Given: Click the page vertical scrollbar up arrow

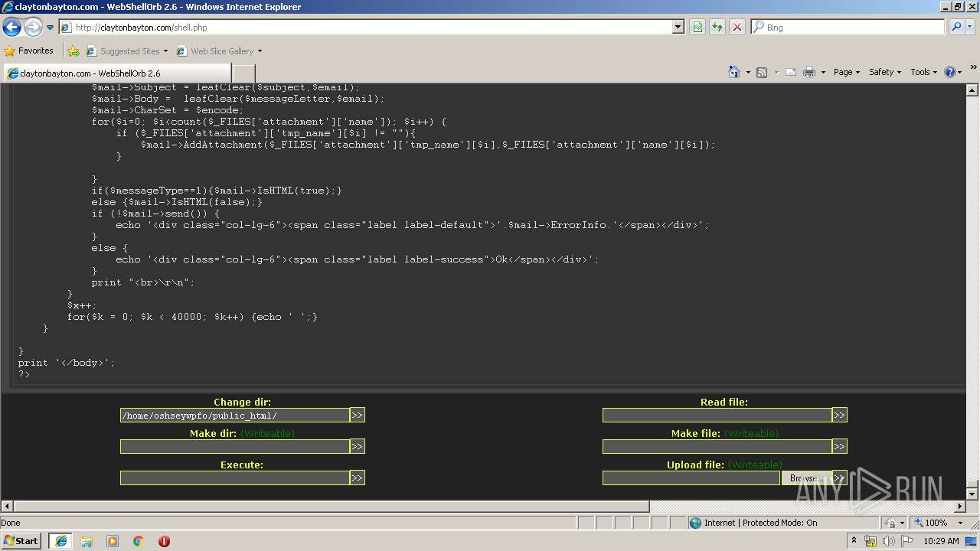Looking at the screenshot, I should pyautogui.click(x=972, y=90).
